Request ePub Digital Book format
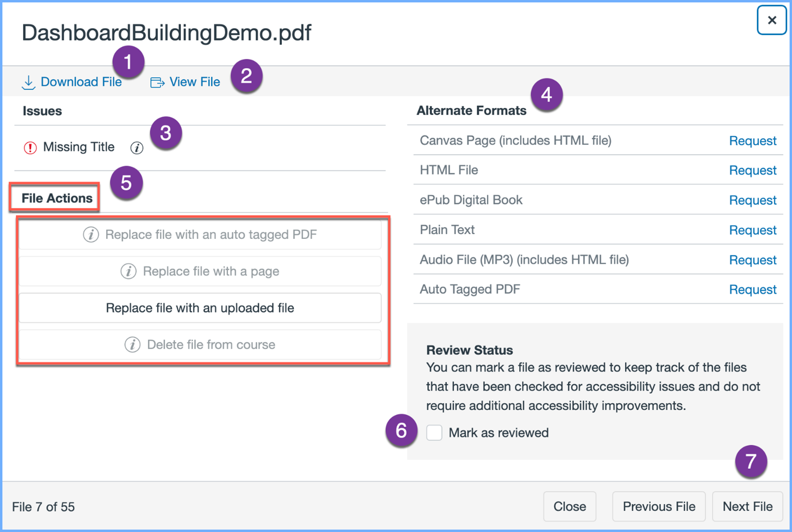792x532 pixels. click(x=753, y=200)
